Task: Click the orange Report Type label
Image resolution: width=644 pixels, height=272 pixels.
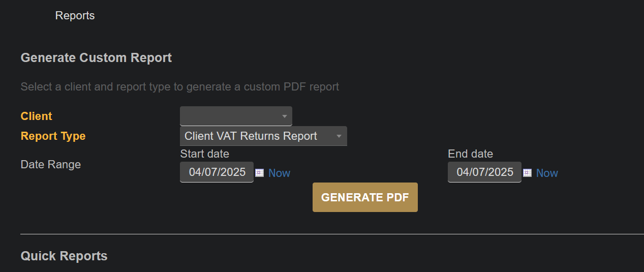Action: 53,136
